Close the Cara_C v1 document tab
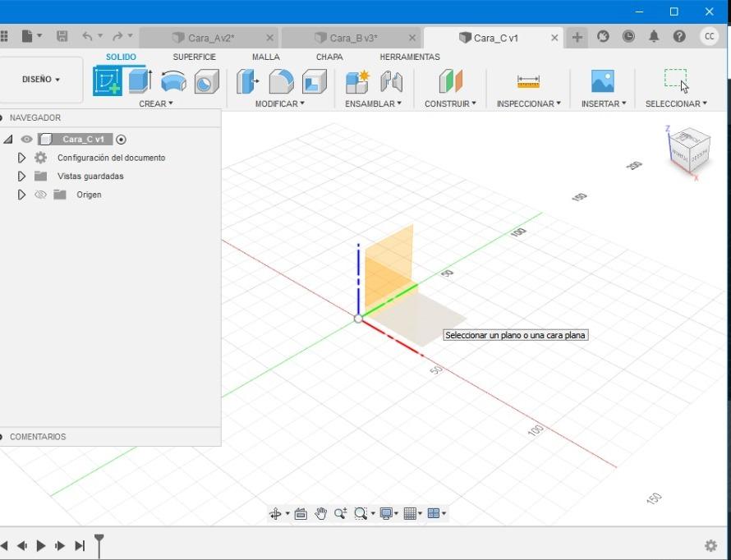Viewport: 731px width, 560px height. tap(554, 38)
